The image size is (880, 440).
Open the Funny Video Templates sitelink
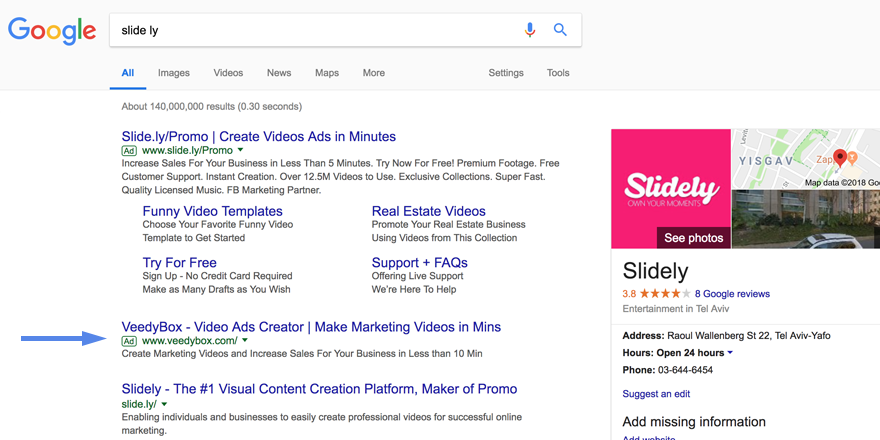tap(213, 211)
